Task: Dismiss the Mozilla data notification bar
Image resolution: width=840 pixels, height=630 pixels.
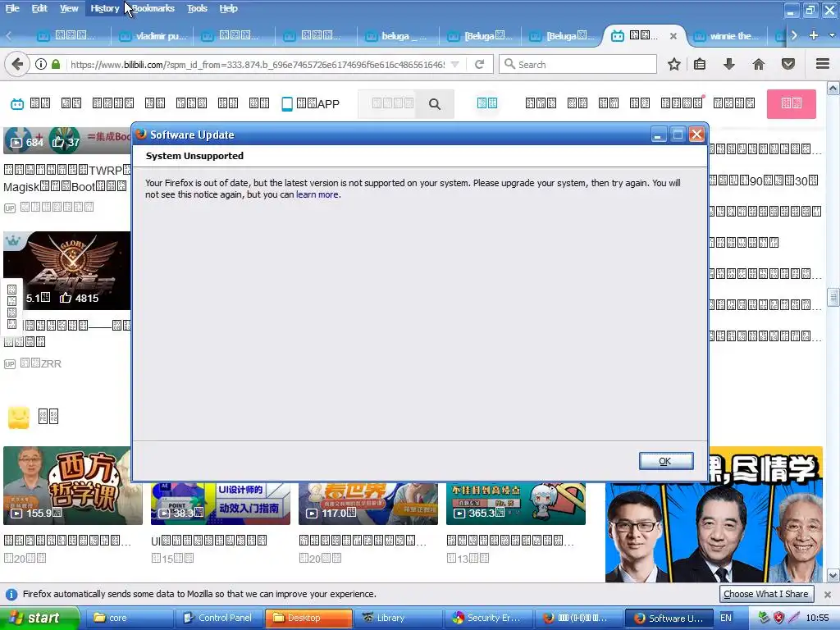Action: tap(827, 594)
